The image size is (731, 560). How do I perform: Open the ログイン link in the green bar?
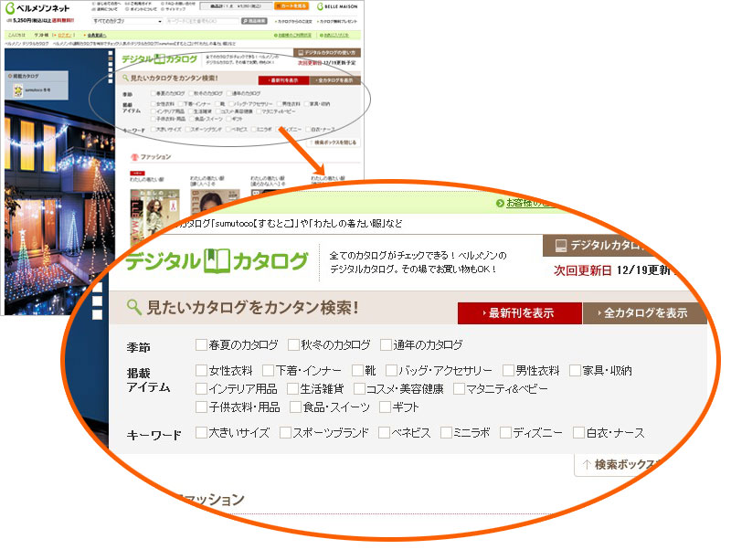[x=65, y=35]
